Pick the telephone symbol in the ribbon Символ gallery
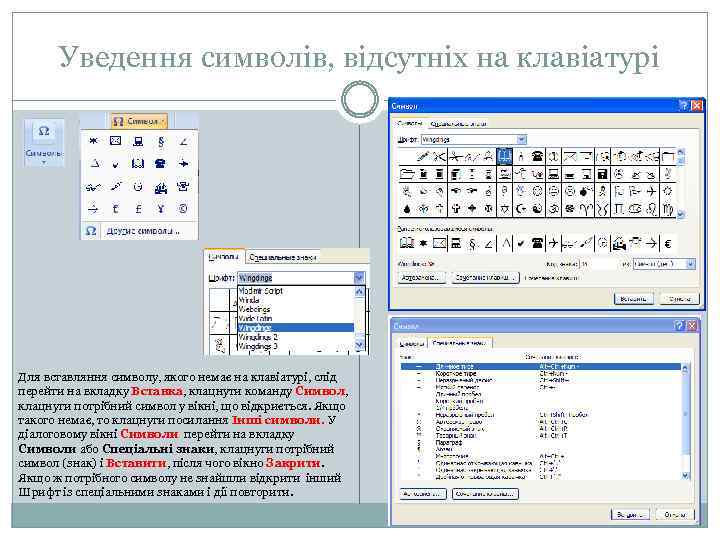The image size is (720, 540). (160, 163)
